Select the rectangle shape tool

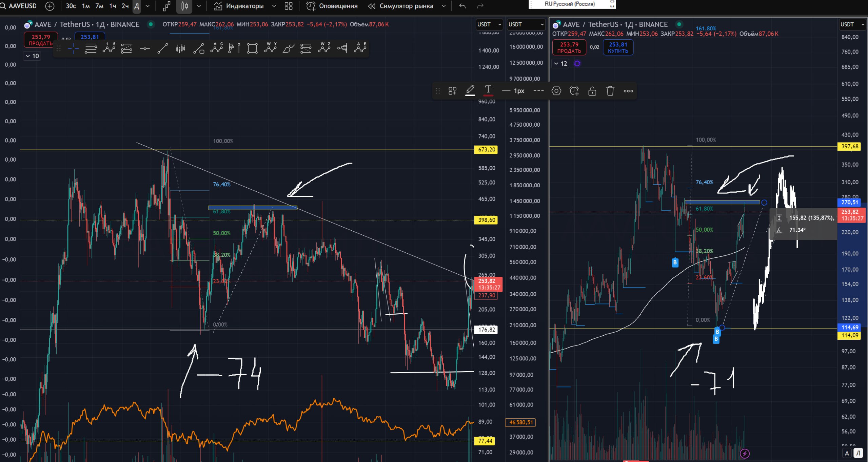252,49
